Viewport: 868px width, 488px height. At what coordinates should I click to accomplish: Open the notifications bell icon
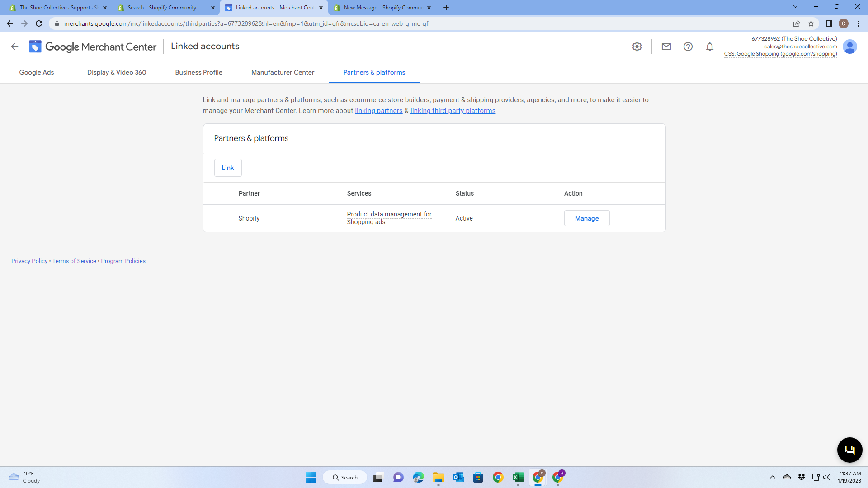(709, 47)
